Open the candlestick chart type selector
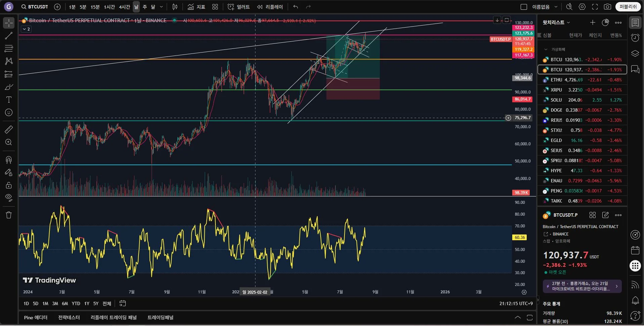The width and height of the screenshot is (644, 326). tap(175, 7)
